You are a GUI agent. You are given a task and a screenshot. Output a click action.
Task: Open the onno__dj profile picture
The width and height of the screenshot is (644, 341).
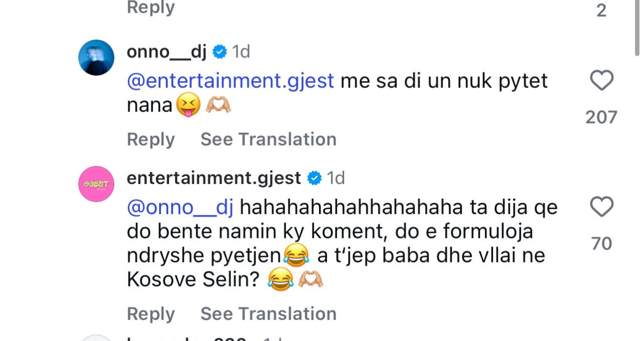tap(96, 58)
